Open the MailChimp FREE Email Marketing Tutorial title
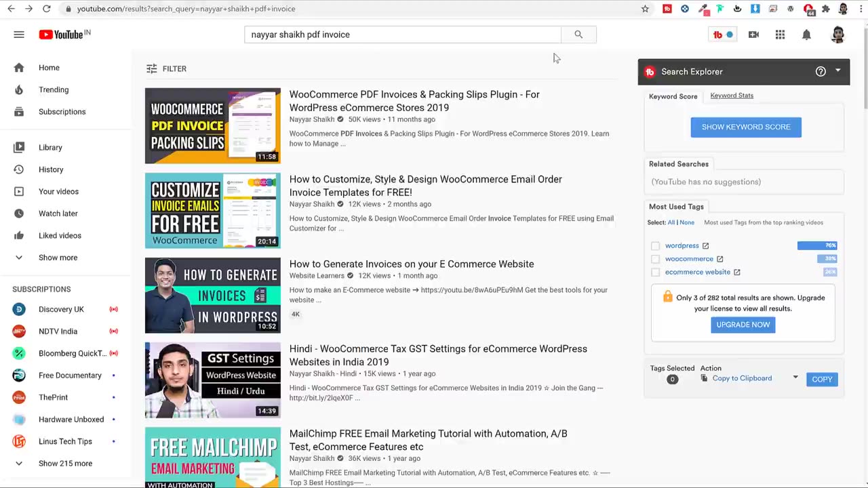This screenshot has width=868, height=488. [428, 440]
